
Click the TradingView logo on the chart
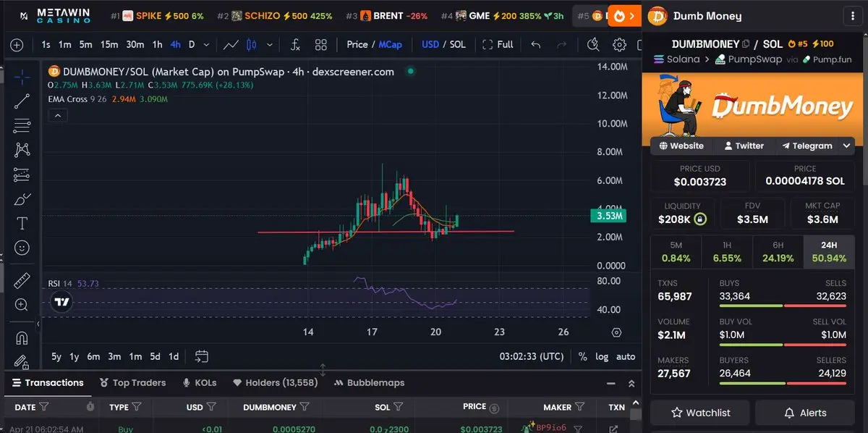62,302
